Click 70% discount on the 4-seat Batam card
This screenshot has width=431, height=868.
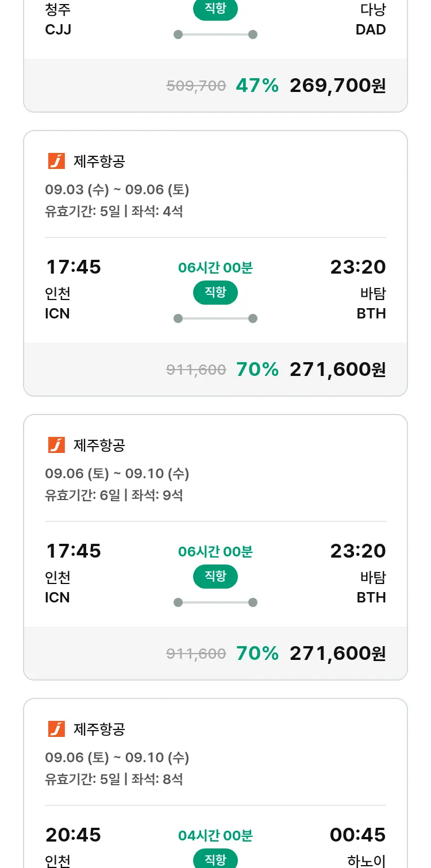[x=257, y=370]
